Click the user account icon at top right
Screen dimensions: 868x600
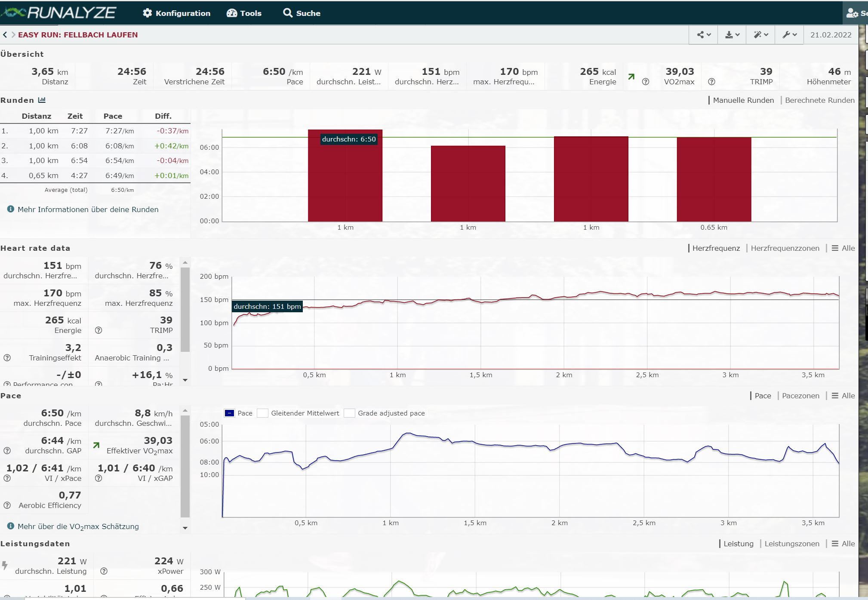coord(852,13)
